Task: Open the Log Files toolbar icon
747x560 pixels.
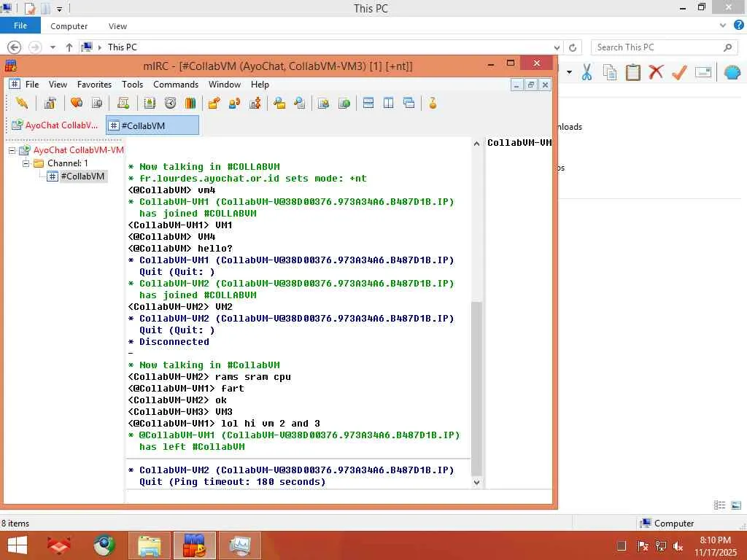Action: [x=300, y=103]
